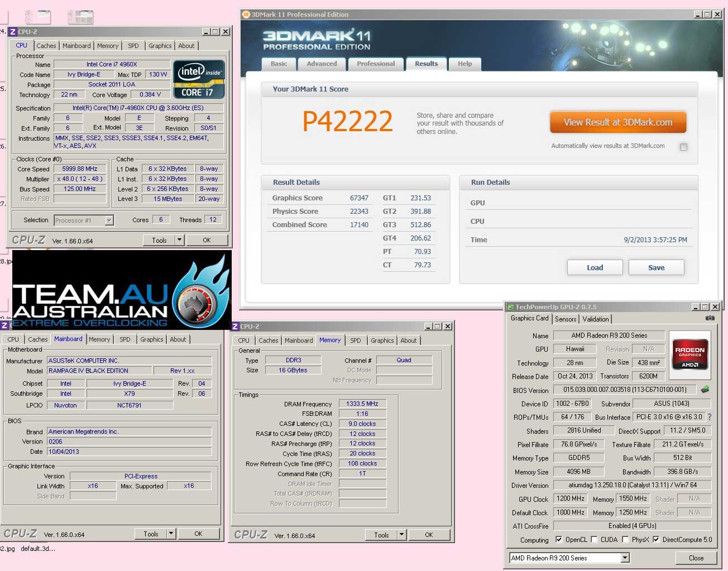Open the Graphics tab in CPU-Z Memory window

(382, 340)
